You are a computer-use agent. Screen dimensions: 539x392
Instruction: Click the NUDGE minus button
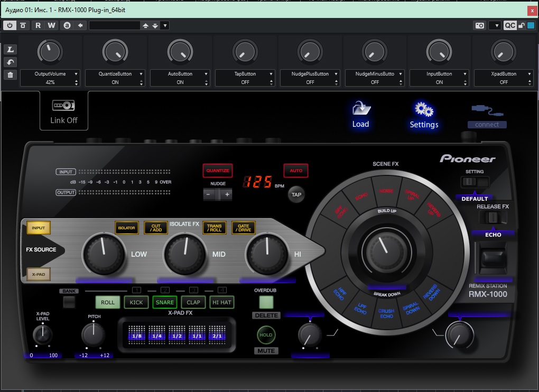tap(209, 194)
